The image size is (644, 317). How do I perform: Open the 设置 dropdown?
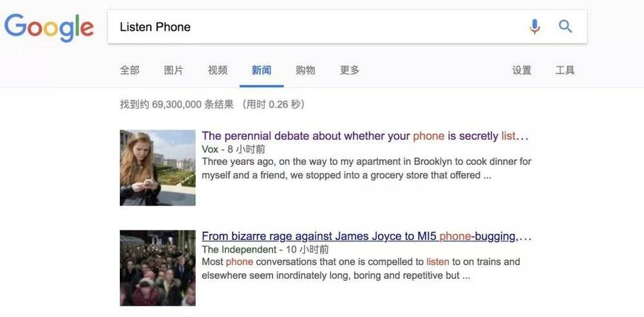pyautogui.click(x=522, y=70)
